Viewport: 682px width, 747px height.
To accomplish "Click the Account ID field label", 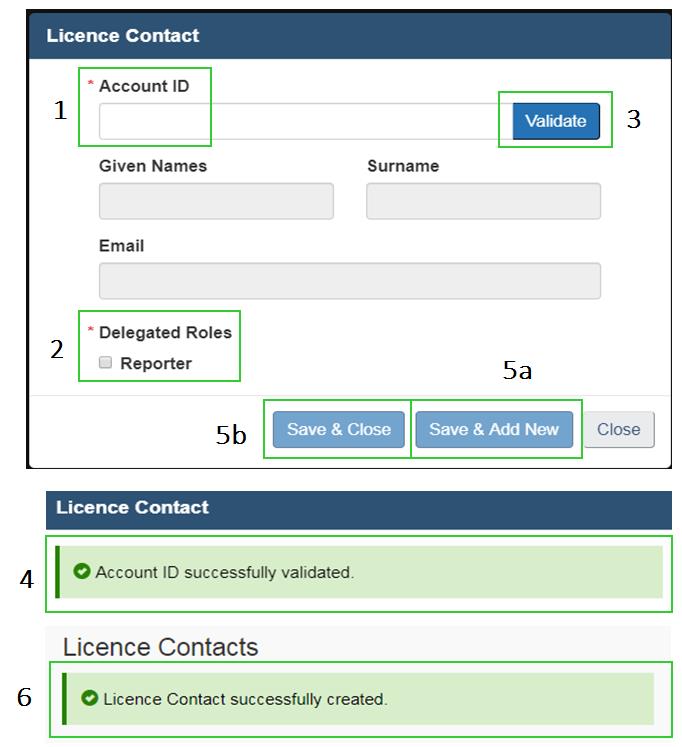I will tap(143, 86).
